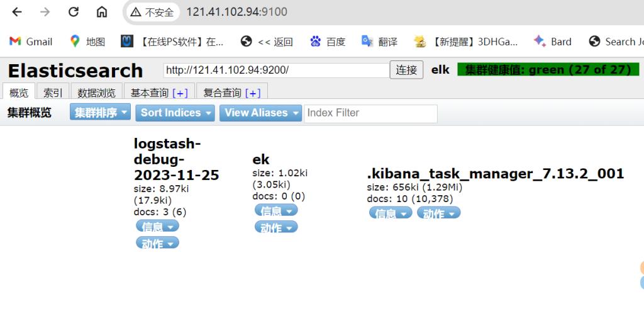
Task: Open the 翻译 bookmark
Action: click(379, 42)
